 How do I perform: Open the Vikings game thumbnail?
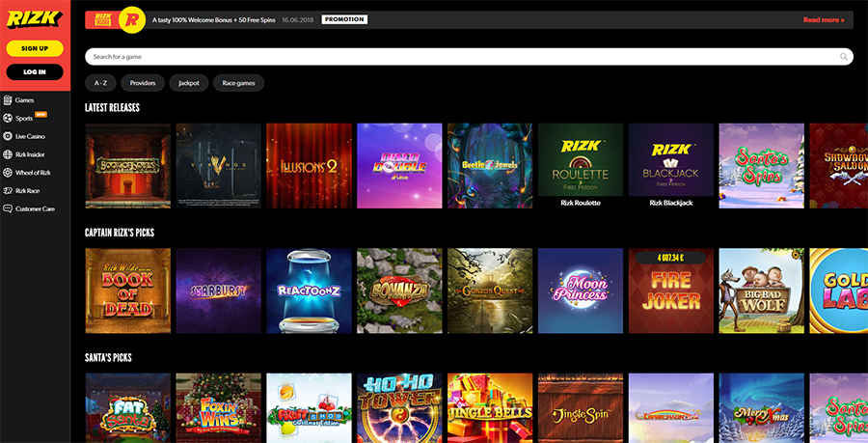pos(219,166)
